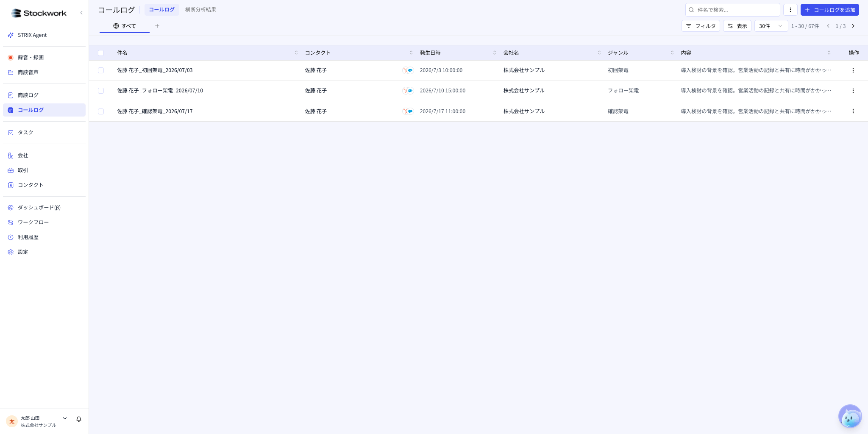Open 設定 settings page
This screenshot has height=434, width=868.
44,252
